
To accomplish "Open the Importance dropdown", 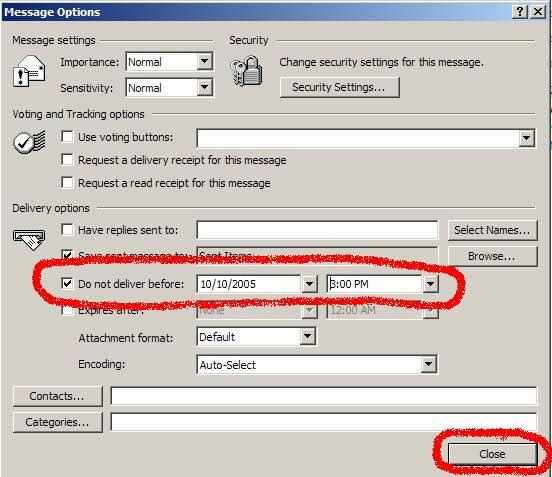I will (x=205, y=62).
